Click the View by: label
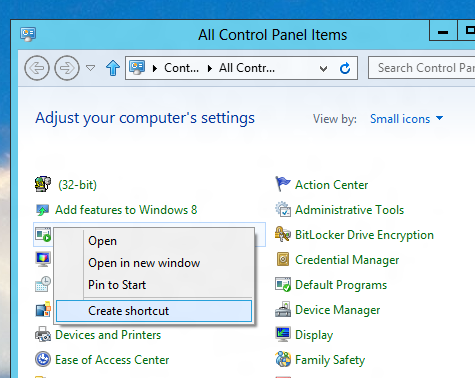475x378 pixels. click(x=335, y=119)
